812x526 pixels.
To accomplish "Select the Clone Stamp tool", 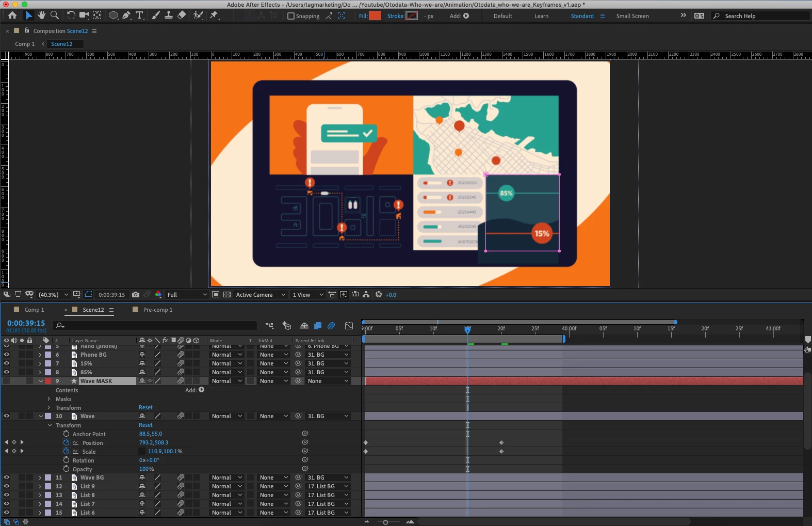I will [169, 15].
